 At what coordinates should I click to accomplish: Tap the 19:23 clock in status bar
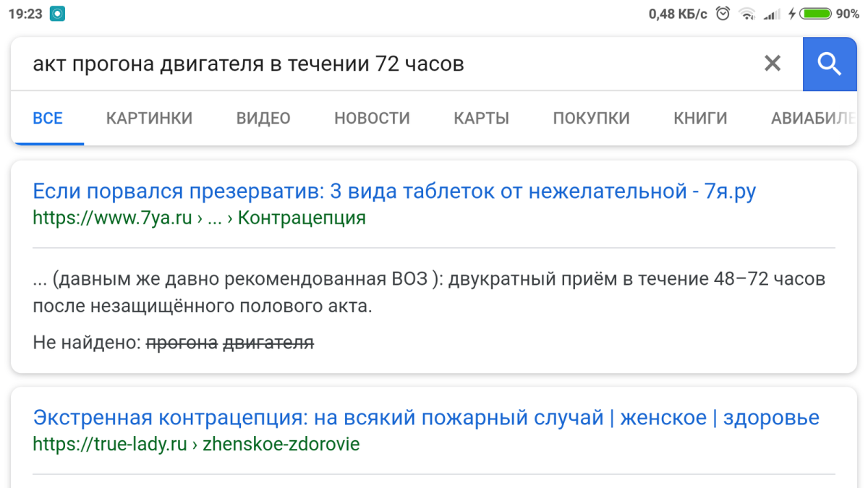[25, 13]
